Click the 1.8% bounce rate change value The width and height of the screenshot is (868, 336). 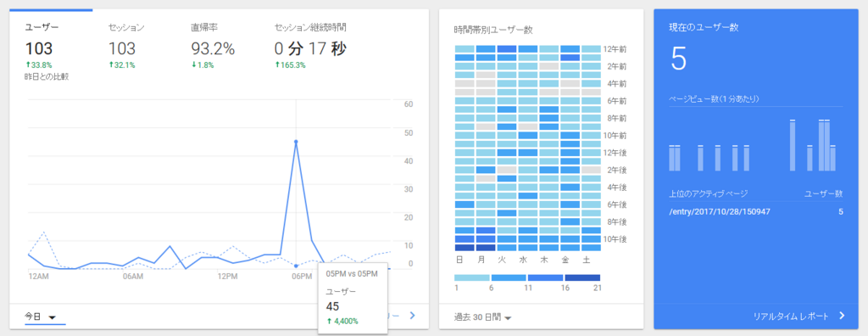click(203, 64)
